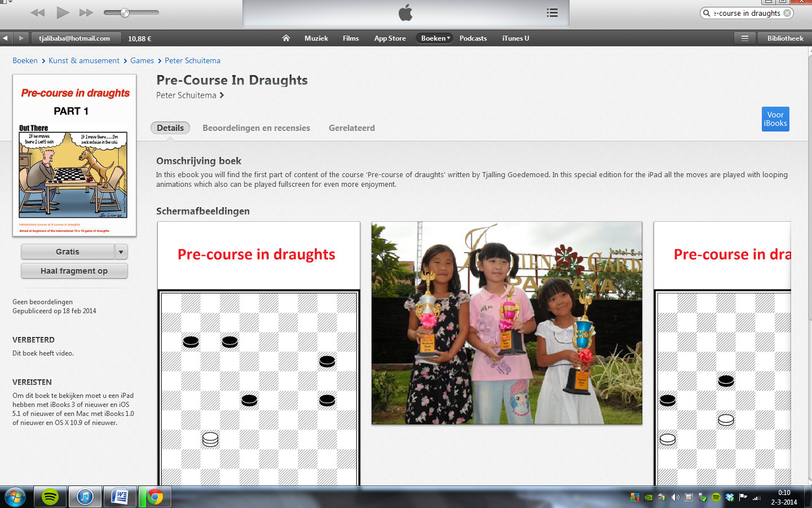Open the Up Next list icon
This screenshot has width=812, height=508.
pos(552,13)
